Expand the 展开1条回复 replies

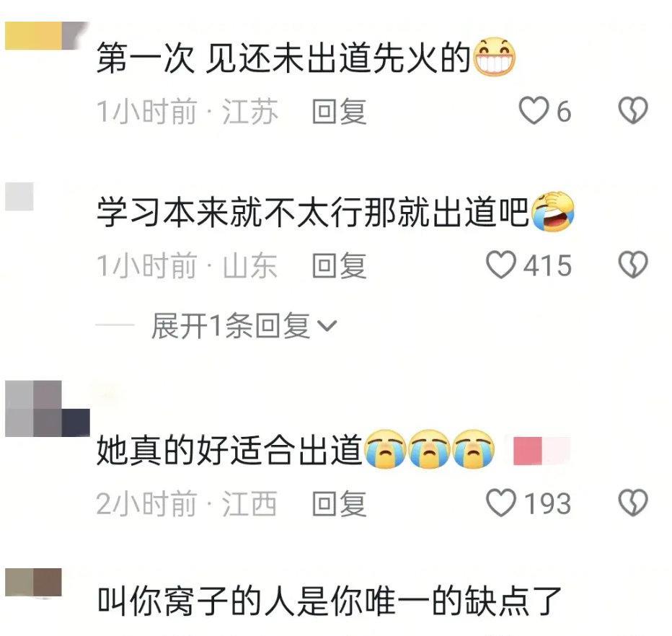231,326
